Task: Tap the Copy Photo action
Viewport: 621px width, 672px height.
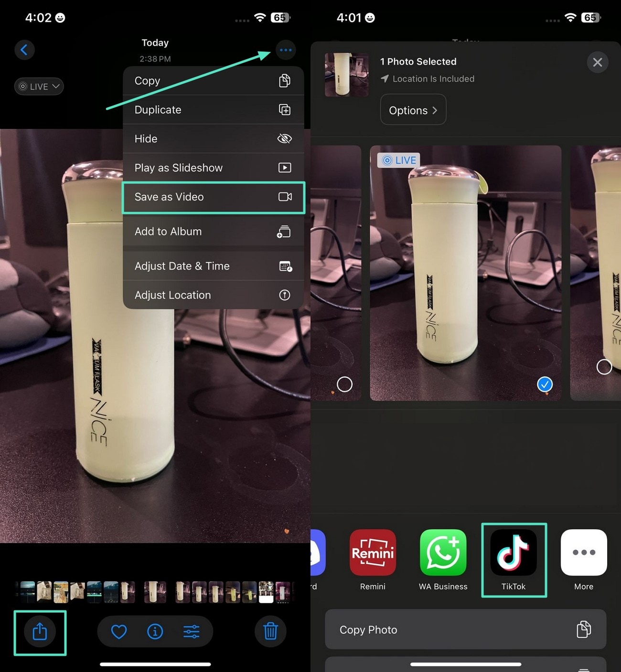Action: pyautogui.click(x=465, y=629)
